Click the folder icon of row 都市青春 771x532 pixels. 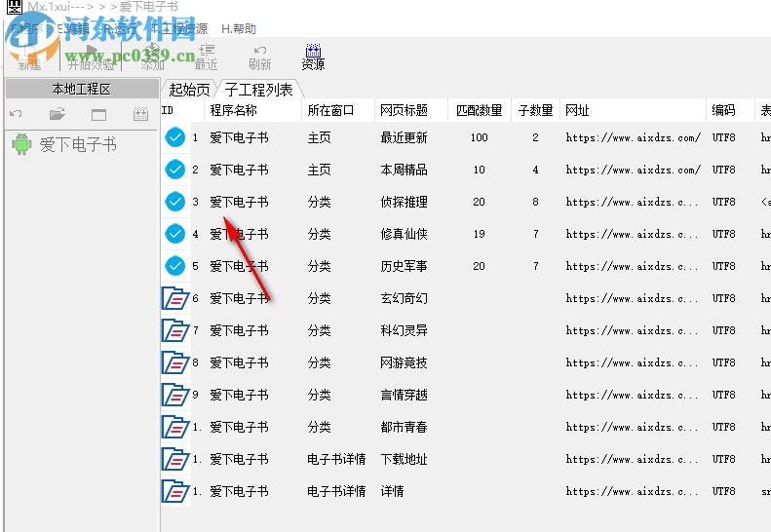175,427
